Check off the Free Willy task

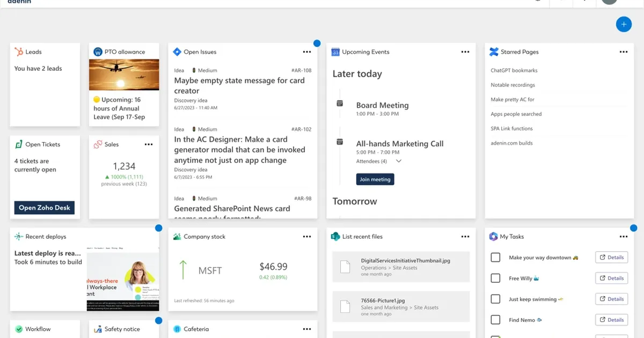[x=495, y=278]
